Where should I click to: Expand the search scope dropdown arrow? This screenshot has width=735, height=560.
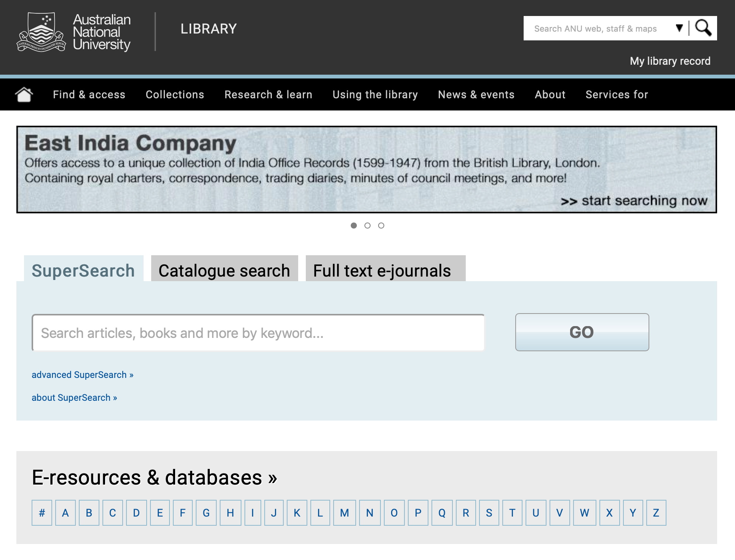click(679, 28)
